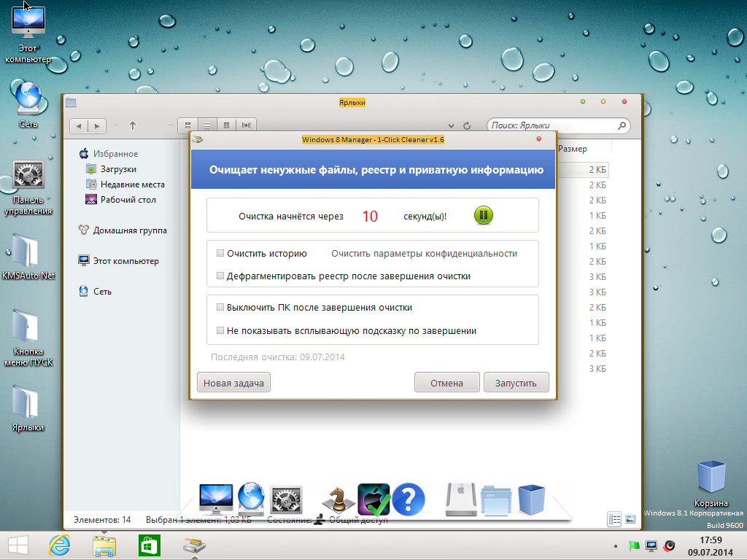The width and height of the screenshot is (747, 560).
Task: Switch to thumbnails view in status bar
Action: click(x=630, y=519)
